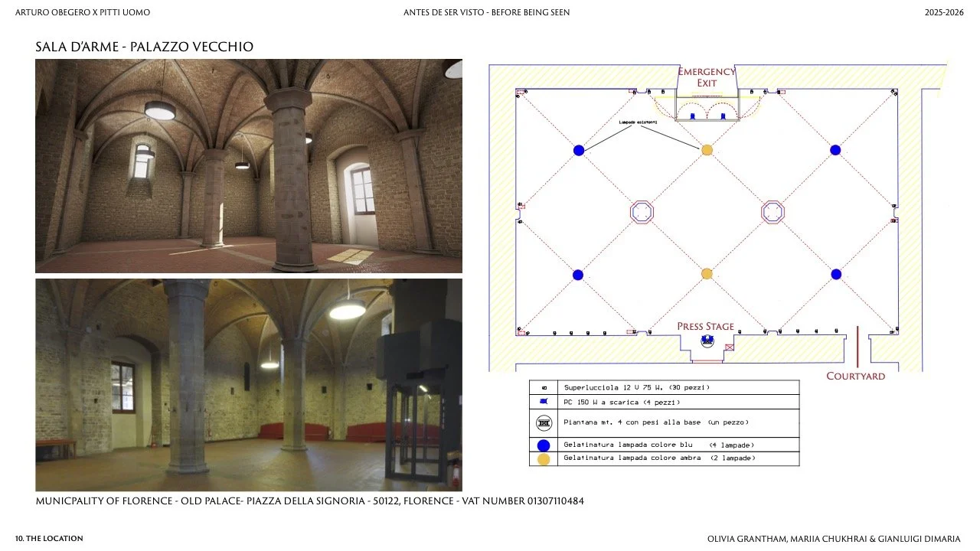Click the Superlucciola legend symbol
Viewport: 980px width, 551px height.
(x=544, y=388)
